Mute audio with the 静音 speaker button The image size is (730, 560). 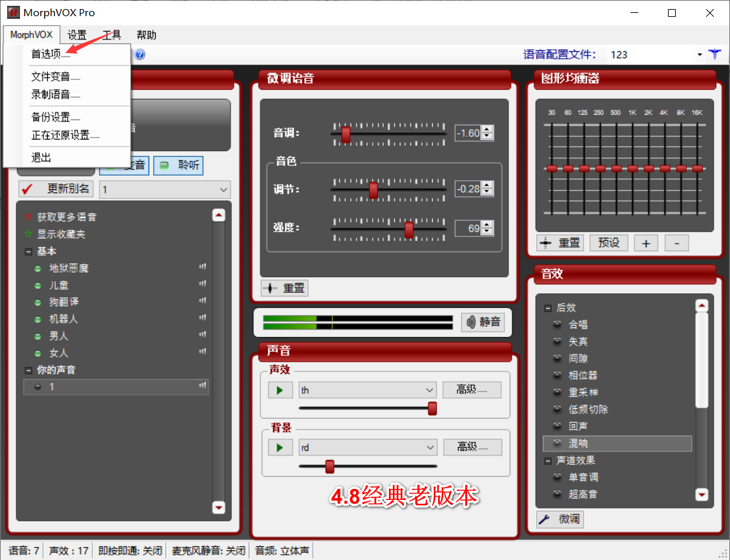click(483, 322)
